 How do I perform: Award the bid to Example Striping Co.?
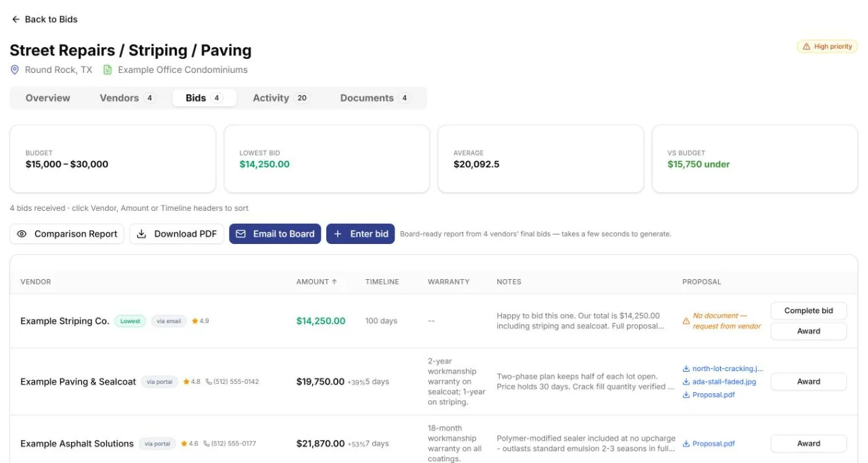point(809,331)
